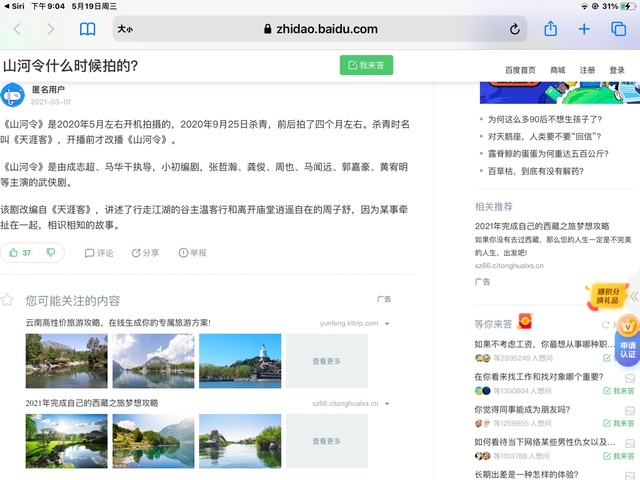Click 查看更多 in the Yunnan ad row
The image size is (640, 480).
[x=327, y=361]
